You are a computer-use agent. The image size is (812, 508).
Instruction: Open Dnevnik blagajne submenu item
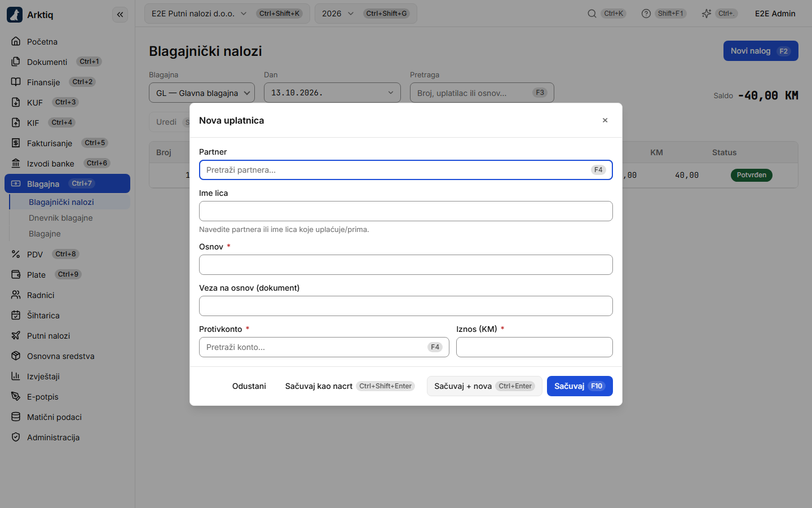tap(70, 218)
